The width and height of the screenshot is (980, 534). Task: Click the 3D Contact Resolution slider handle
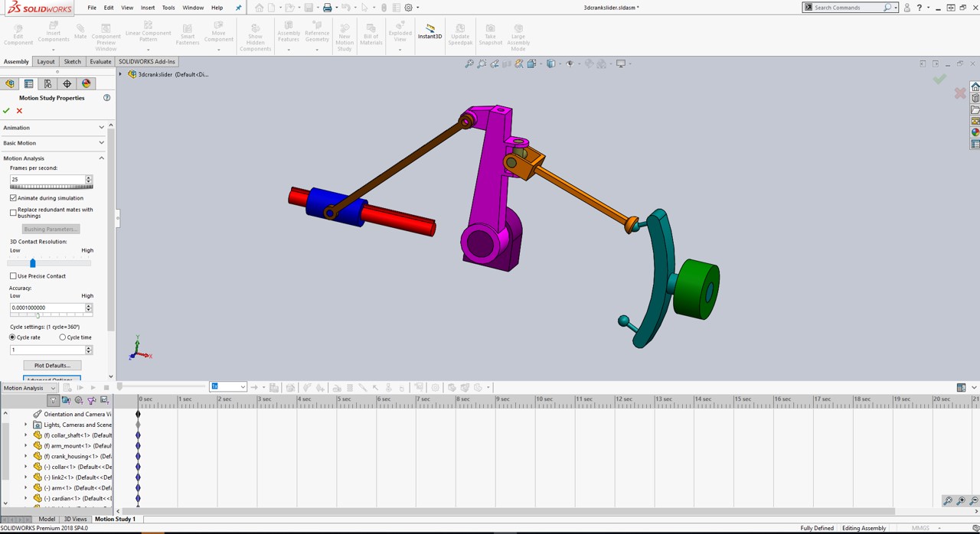coord(32,262)
